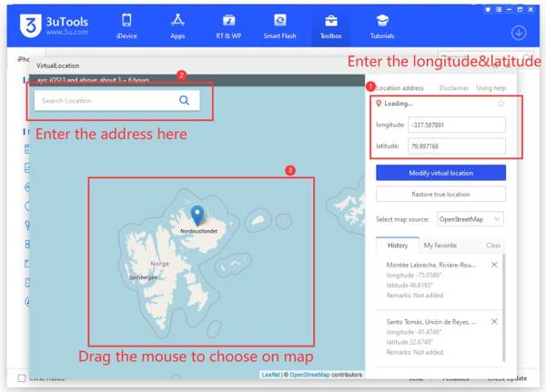Remove the Santo Tomás history entry
This screenshot has height=392, width=546.
click(x=494, y=322)
